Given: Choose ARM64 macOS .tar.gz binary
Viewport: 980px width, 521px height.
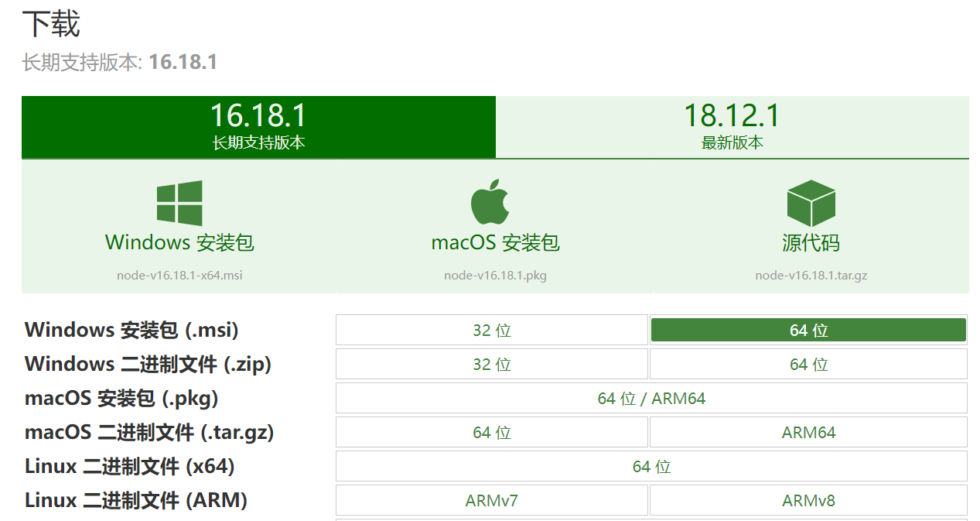Looking at the screenshot, I should point(808,433).
